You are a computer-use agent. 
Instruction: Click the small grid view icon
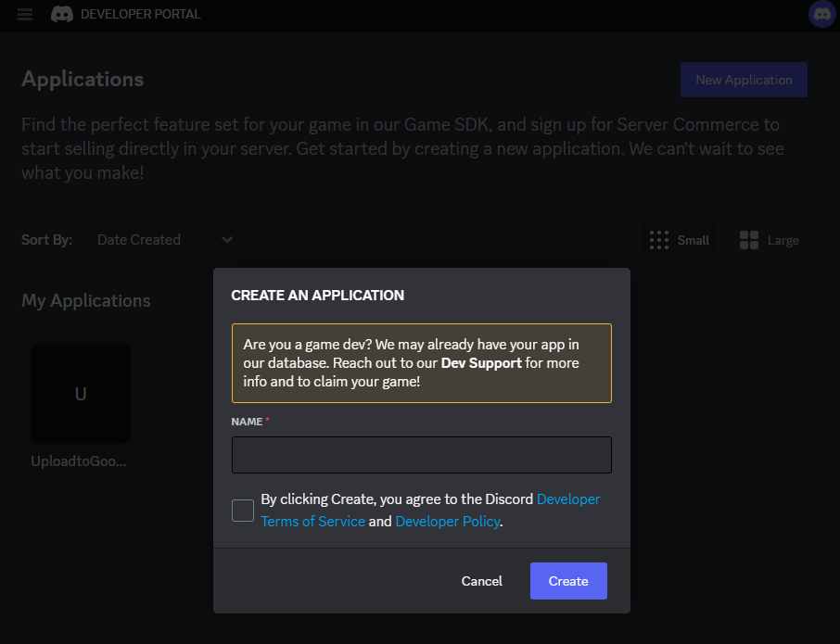(x=659, y=240)
